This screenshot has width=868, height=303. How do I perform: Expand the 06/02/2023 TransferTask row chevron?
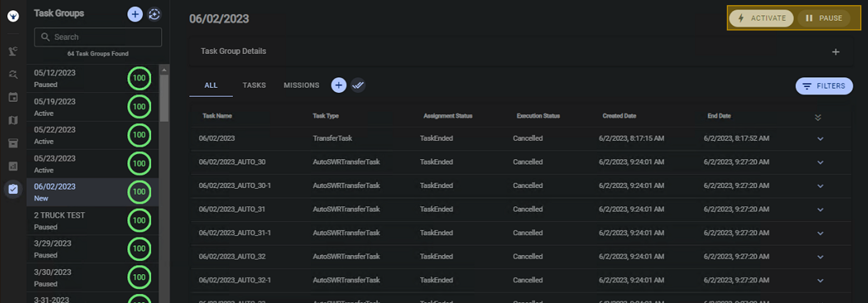(820, 139)
